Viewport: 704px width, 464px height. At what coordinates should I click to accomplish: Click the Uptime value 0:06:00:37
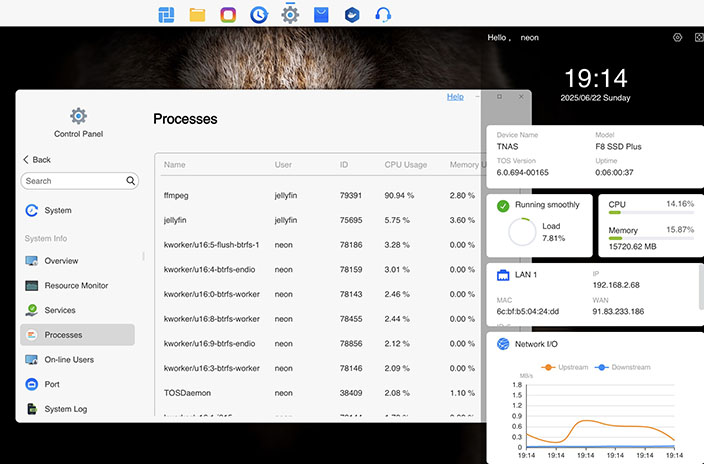pos(614,172)
